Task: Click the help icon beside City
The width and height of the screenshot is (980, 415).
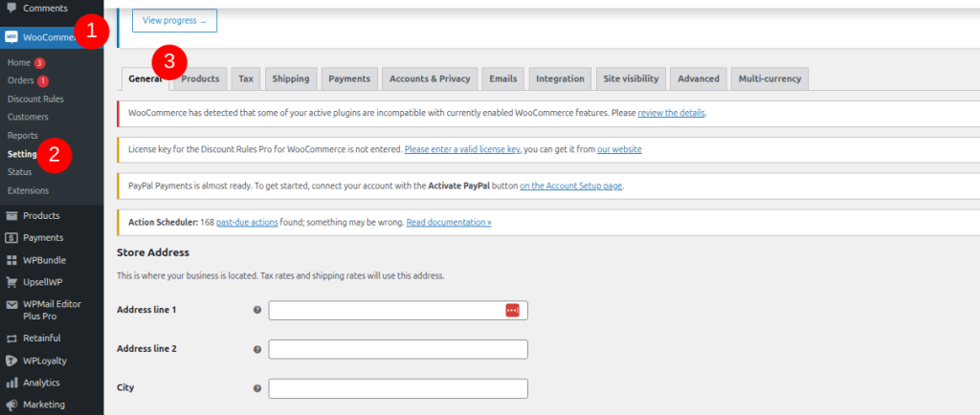Action: [256, 388]
